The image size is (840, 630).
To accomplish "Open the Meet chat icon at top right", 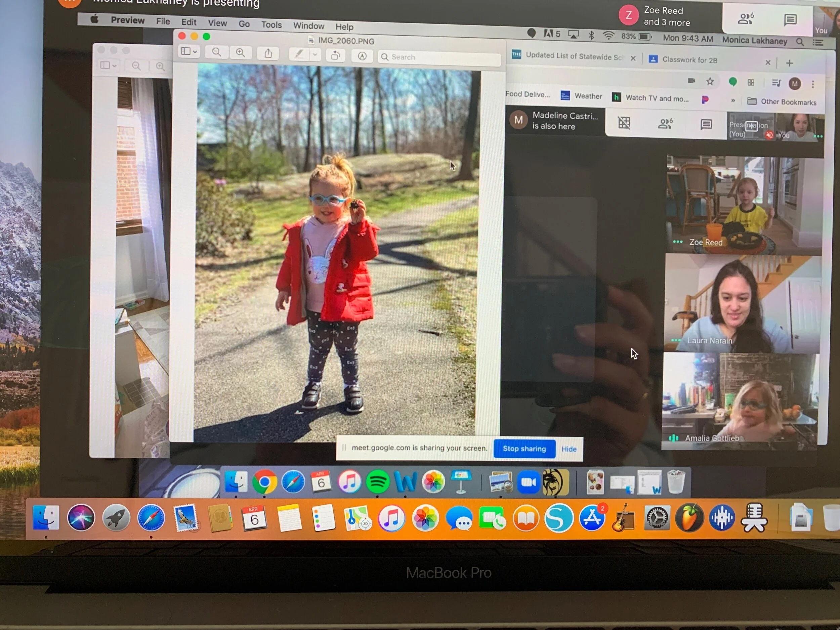I will point(790,19).
